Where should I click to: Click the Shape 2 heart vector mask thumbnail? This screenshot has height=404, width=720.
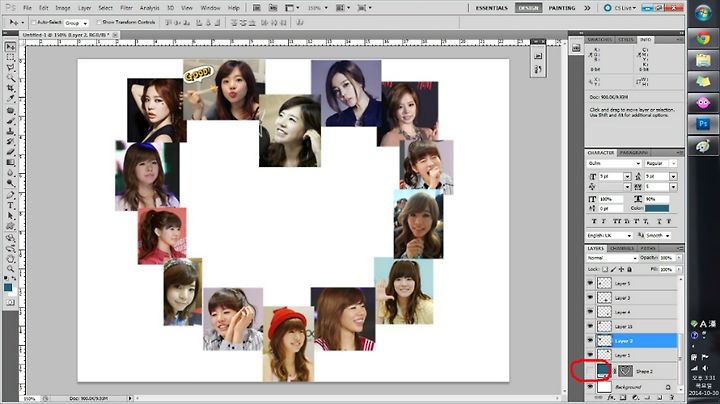pyautogui.click(x=625, y=371)
